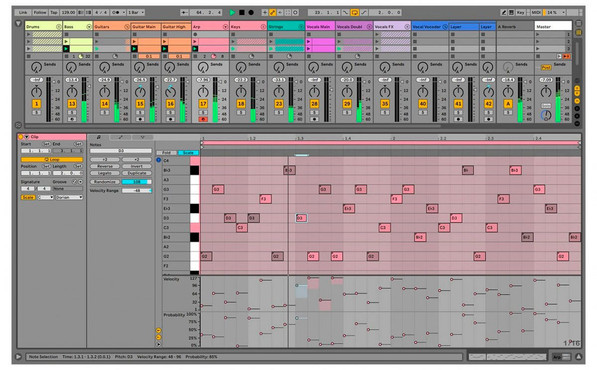597x370 pixels.
Task: Click track activator 23 for Strings
Action: coord(279,104)
